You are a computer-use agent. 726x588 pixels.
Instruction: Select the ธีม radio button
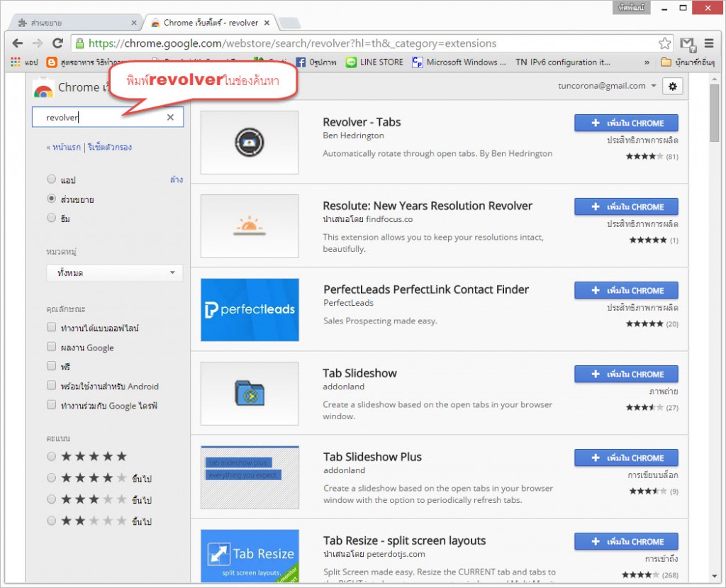coord(51,218)
